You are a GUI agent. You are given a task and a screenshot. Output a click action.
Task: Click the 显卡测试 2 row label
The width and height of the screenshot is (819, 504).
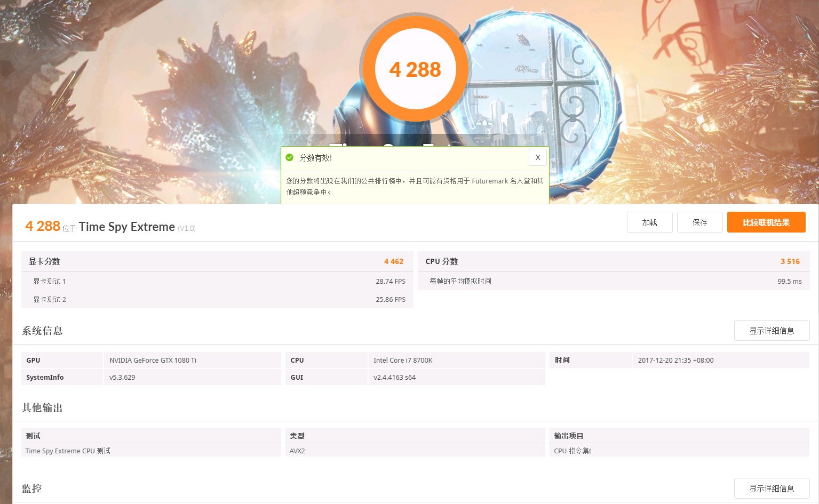tap(50, 299)
